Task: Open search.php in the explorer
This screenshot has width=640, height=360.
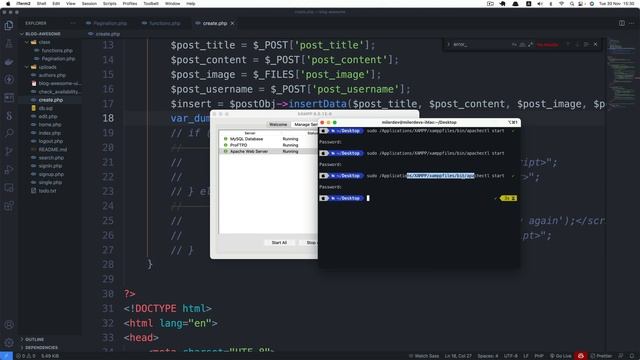Action: [51, 158]
